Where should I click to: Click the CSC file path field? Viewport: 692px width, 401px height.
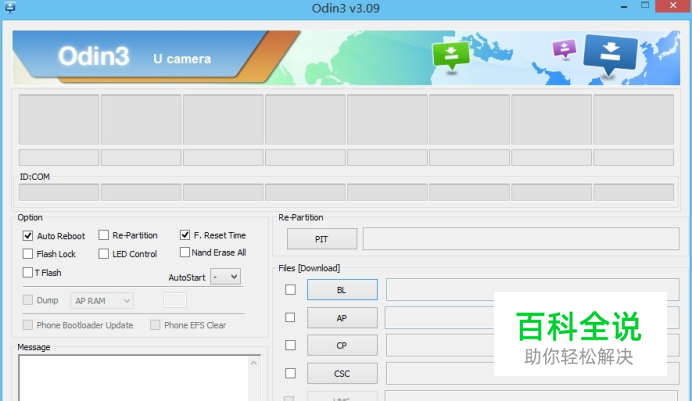[x=533, y=374]
